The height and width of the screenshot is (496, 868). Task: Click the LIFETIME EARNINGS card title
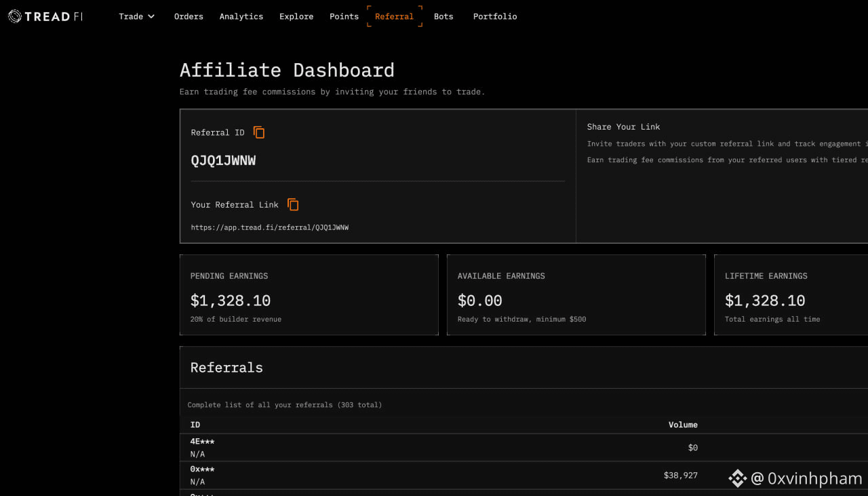[x=766, y=276]
